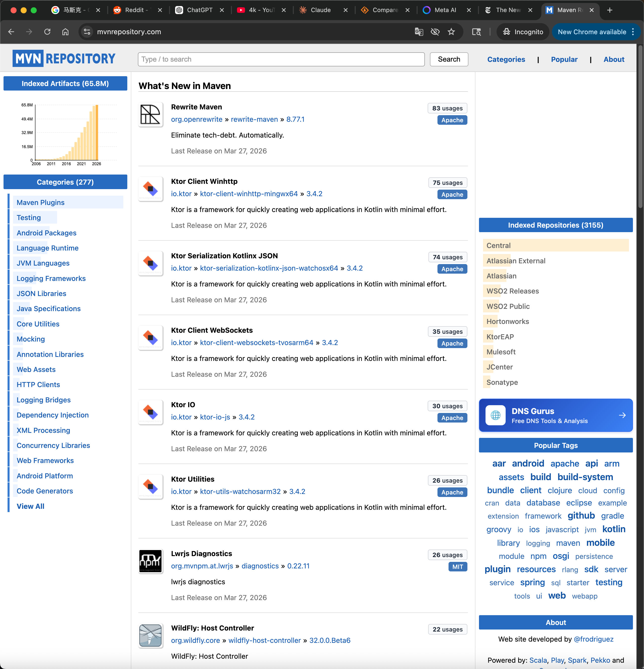Open the Rewrite Maven artifact logo
The height and width of the screenshot is (669, 644).
150,115
